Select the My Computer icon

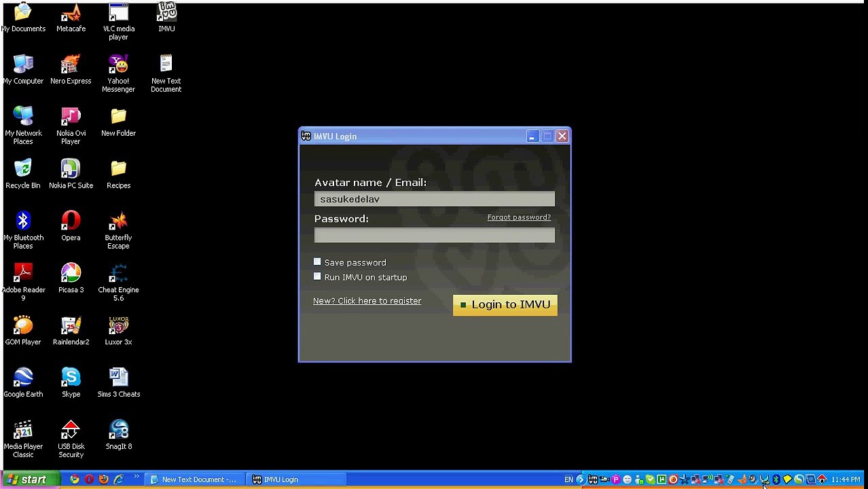tap(23, 69)
